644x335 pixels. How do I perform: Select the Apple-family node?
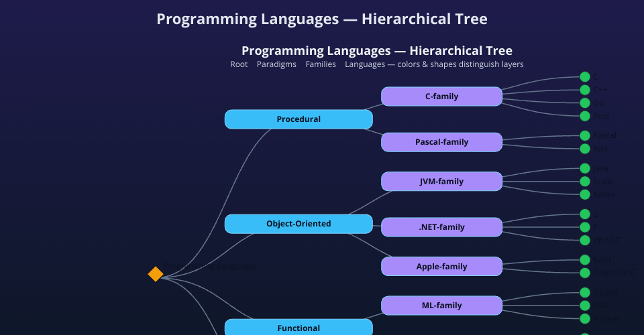pyautogui.click(x=441, y=267)
